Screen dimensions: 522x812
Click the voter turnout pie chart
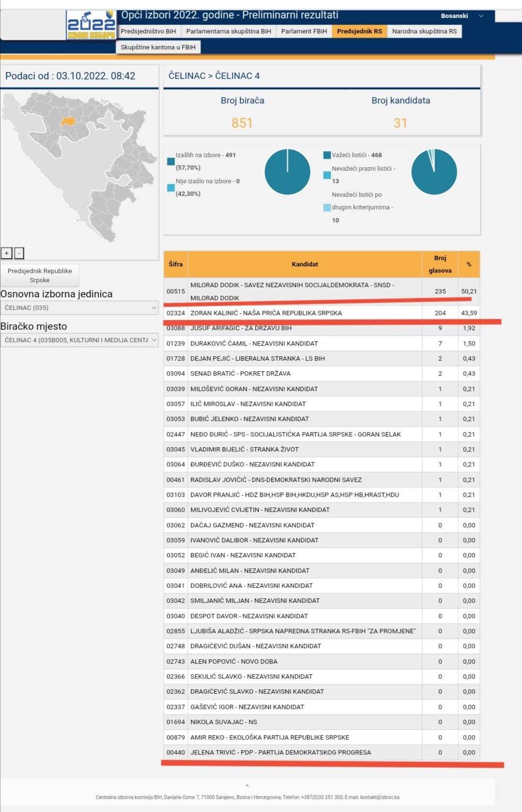point(287,172)
